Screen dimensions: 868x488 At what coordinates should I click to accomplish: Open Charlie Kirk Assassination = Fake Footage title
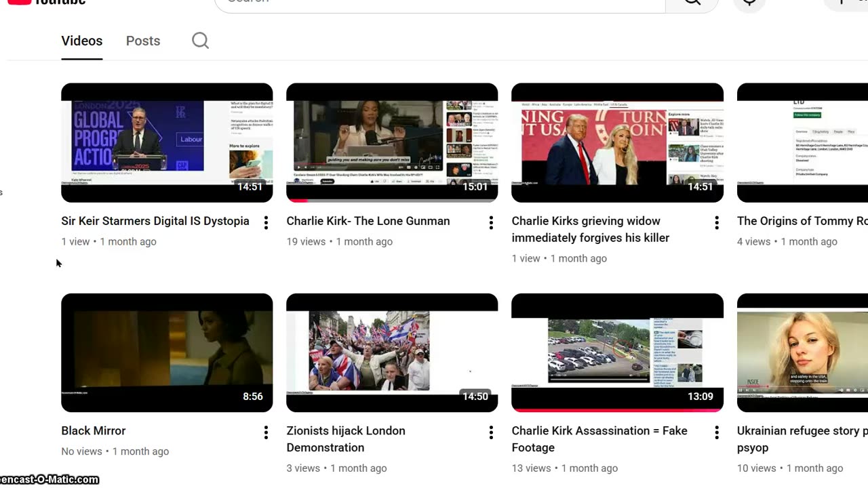599,439
